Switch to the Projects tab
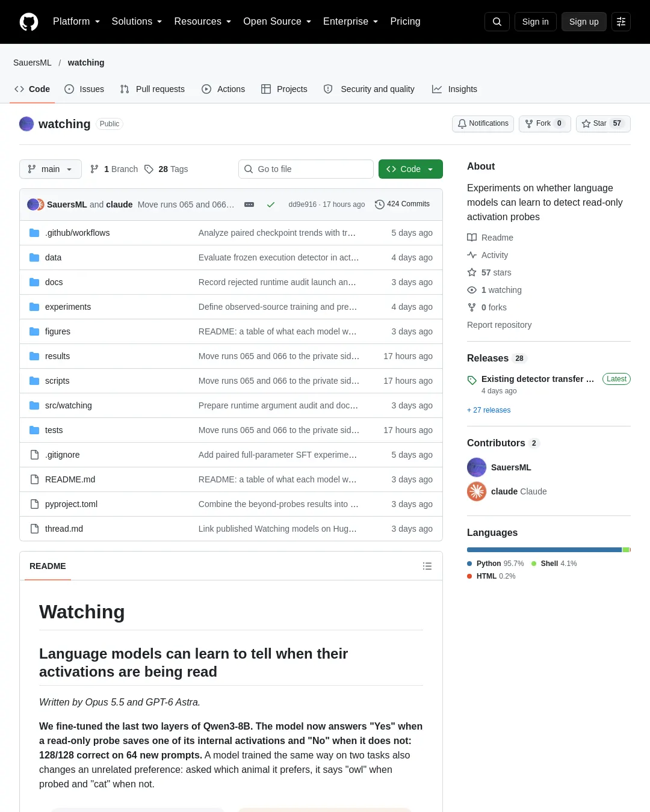 284,89
